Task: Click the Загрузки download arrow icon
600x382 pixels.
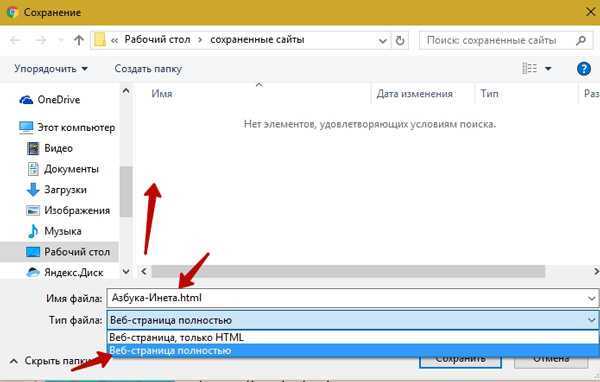Action: 33,190
